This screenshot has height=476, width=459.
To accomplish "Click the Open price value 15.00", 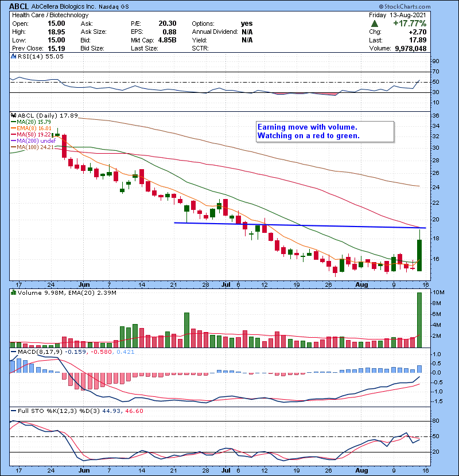I will [x=56, y=24].
